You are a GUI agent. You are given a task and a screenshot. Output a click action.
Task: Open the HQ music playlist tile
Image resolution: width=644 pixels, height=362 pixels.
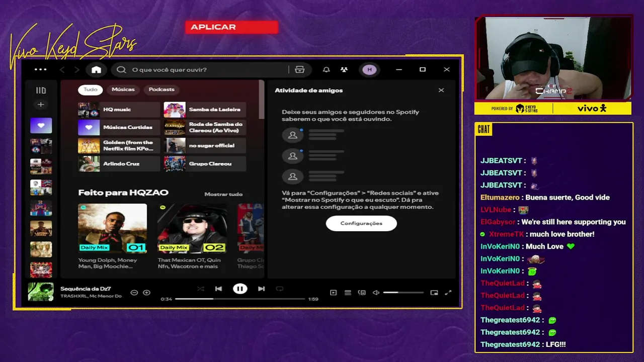pyautogui.click(x=119, y=110)
